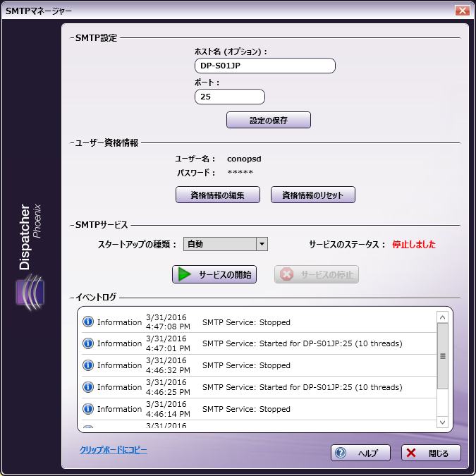Click the conopsd username value
This screenshot has height=476, width=476.
(x=244, y=159)
